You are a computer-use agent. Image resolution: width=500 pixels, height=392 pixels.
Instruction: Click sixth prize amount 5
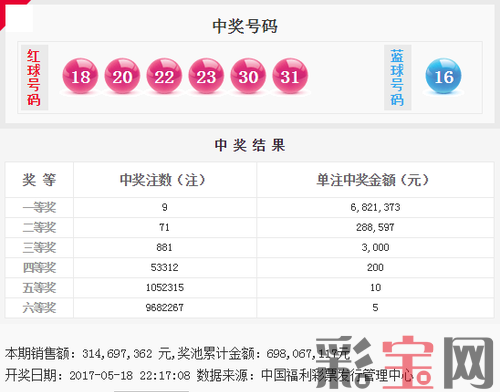(x=375, y=307)
